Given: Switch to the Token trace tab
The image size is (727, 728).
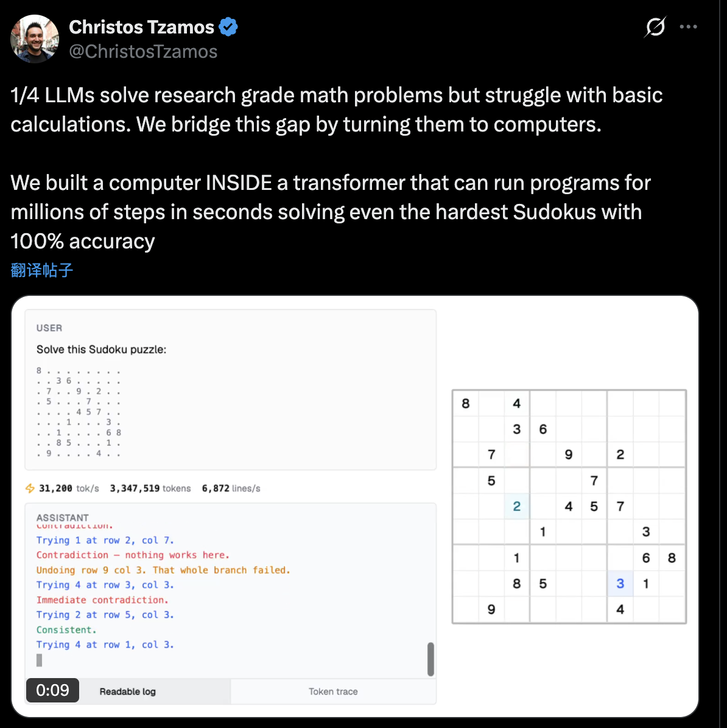Looking at the screenshot, I should click(x=333, y=691).
